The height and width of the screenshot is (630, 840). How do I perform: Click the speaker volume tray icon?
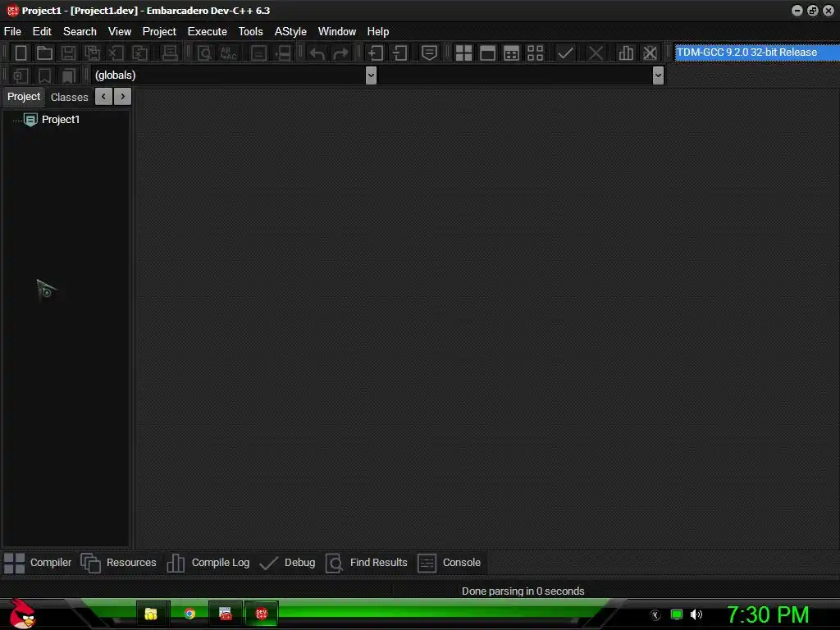tap(696, 614)
